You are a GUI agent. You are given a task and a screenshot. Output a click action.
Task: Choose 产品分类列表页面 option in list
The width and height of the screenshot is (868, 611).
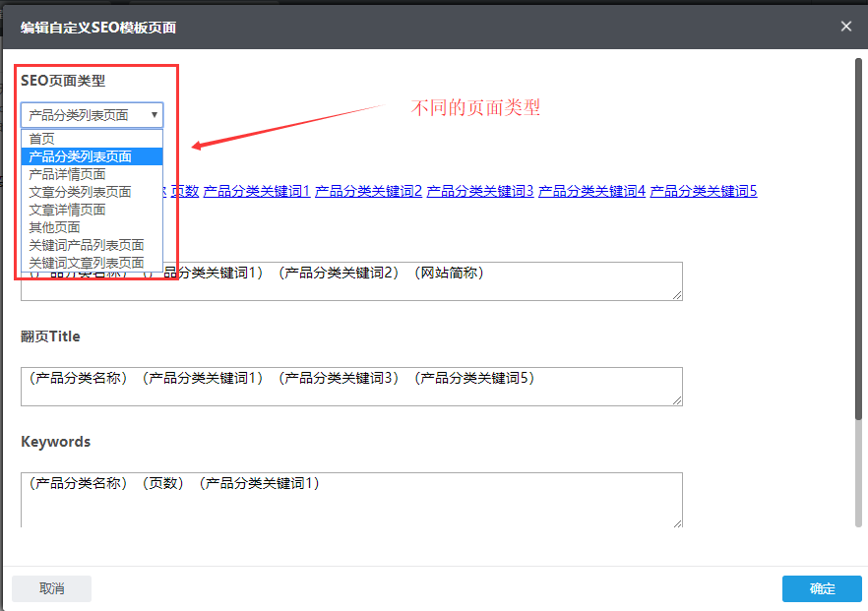81,156
